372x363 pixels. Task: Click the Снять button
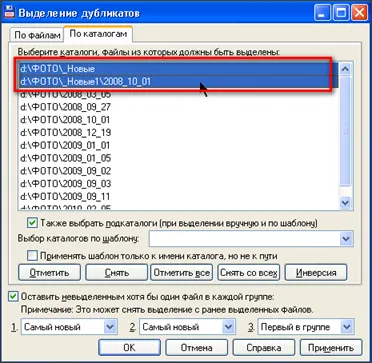point(116,273)
